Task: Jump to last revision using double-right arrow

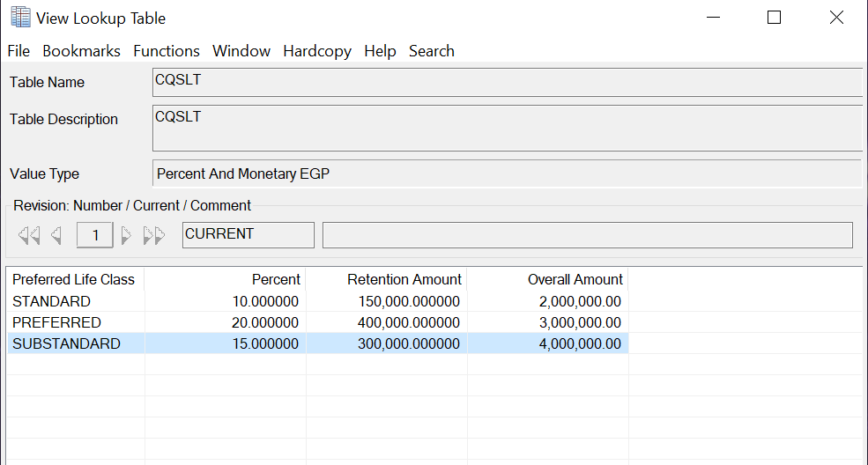Action: (154, 235)
